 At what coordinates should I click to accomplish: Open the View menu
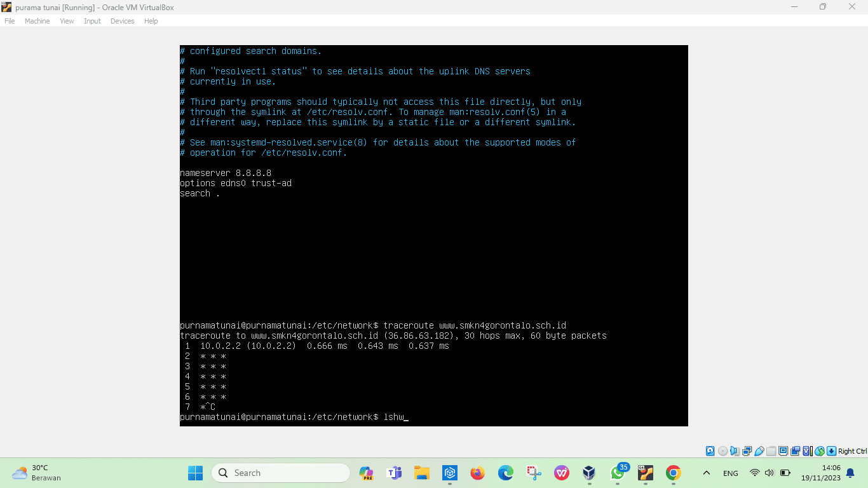coord(67,21)
